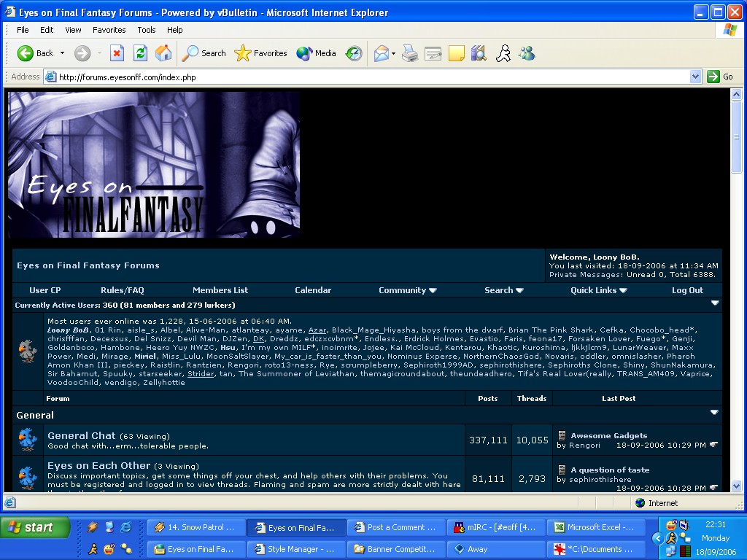Viewport: 747px width, 560px height.
Task: Open the Search pane in the toolbar
Action: (204, 53)
